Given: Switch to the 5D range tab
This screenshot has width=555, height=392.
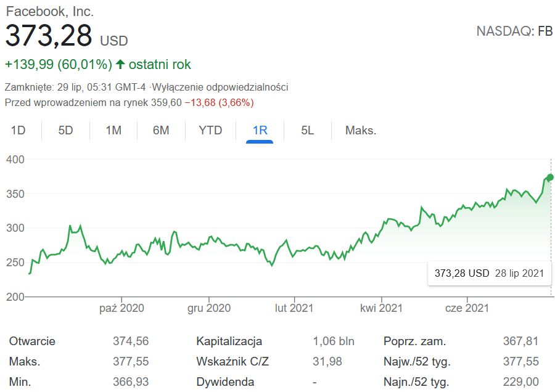Looking at the screenshot, I should (x=65, y=130).
